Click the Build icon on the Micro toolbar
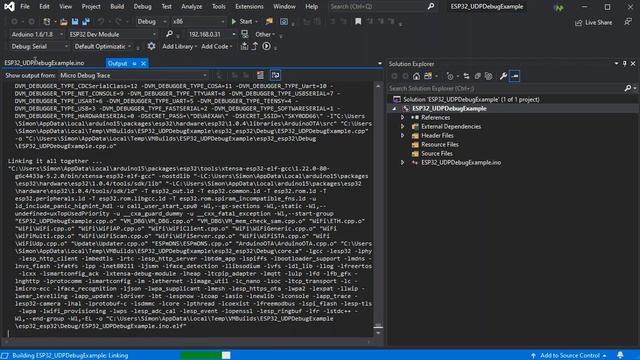Screen dimensions: 640x360 244,46
